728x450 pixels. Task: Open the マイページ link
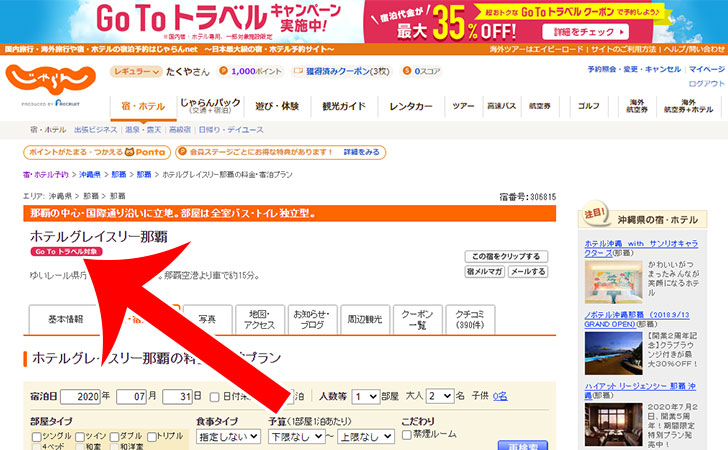point(706,69)
